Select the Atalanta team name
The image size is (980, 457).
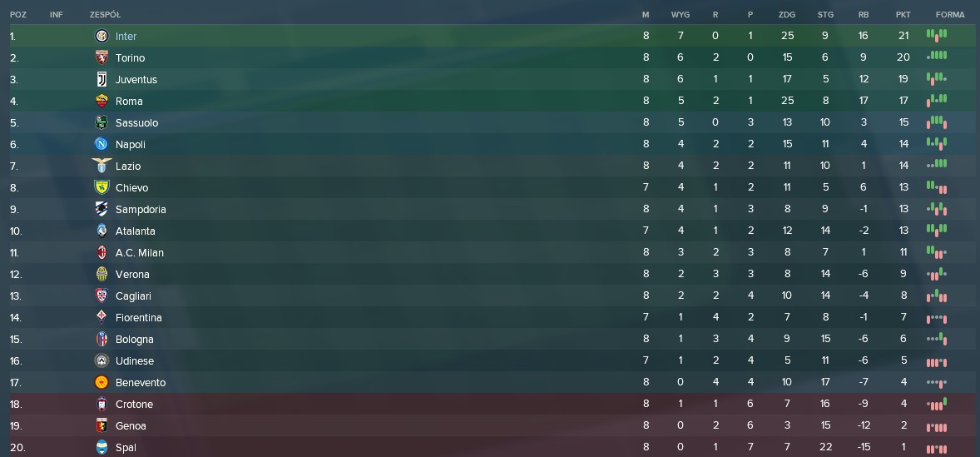coord(135,231)
